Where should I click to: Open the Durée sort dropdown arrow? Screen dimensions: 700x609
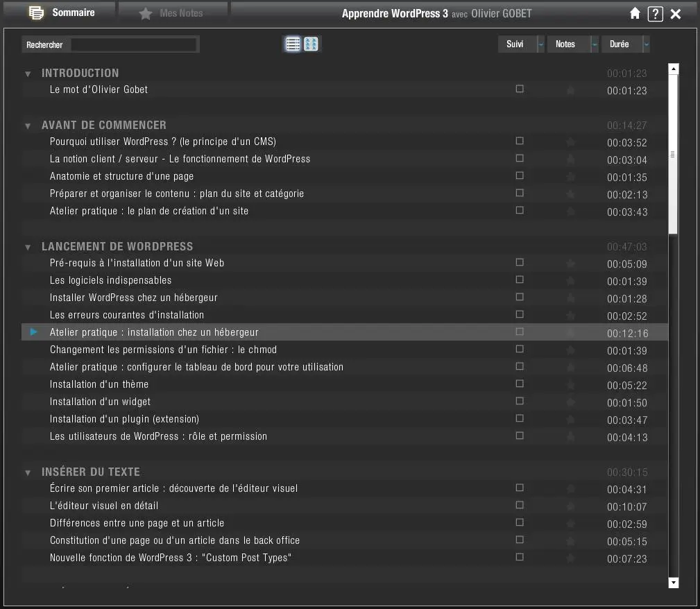(x=646, y=44)
